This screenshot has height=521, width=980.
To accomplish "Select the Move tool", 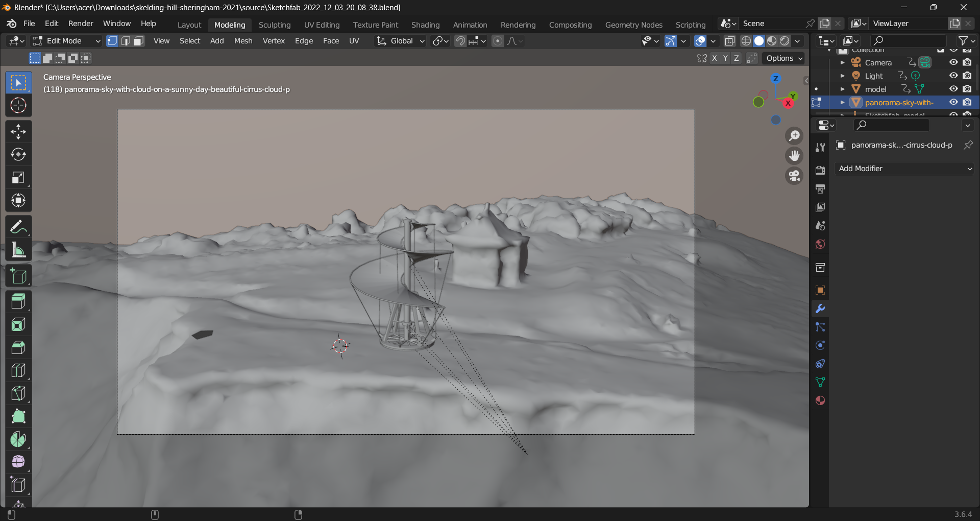I will point(18,132).
